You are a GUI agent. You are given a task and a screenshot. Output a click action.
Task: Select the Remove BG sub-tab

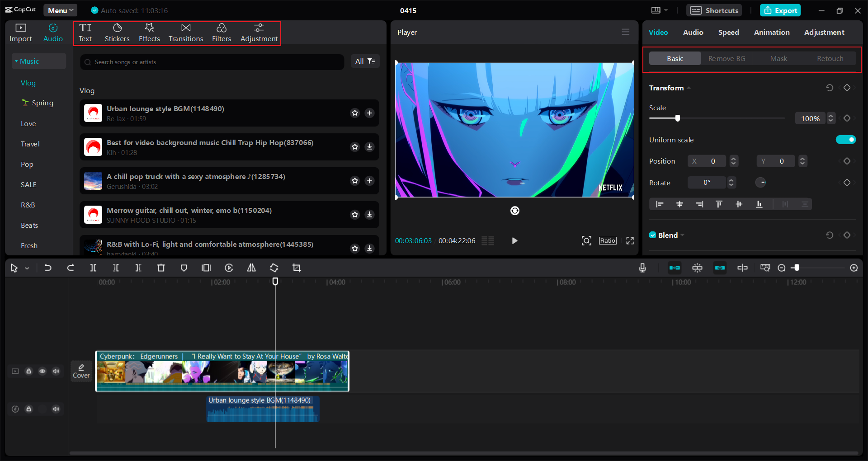pos(726,59)
